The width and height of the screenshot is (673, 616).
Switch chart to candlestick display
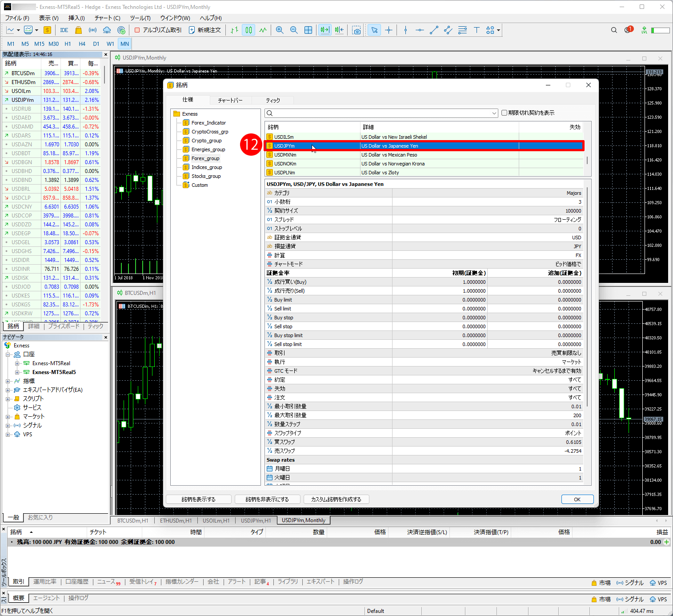248,30
